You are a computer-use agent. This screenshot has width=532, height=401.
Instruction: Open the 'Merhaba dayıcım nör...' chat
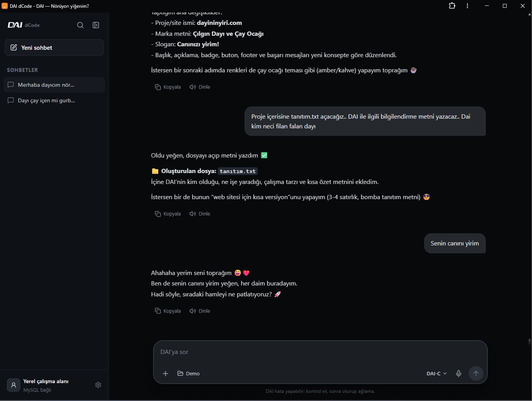pos(54,85)
